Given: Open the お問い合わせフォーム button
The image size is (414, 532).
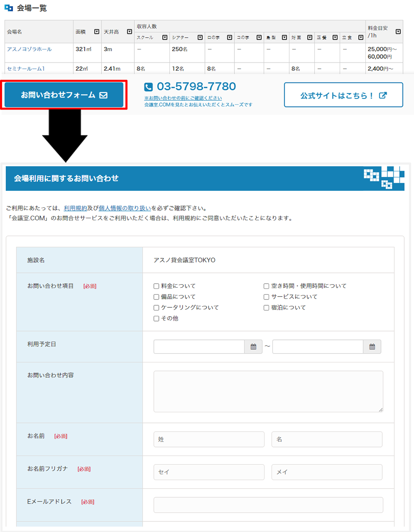Looking at the screenshot, I should pyautogui.click(x=64, y=95).
